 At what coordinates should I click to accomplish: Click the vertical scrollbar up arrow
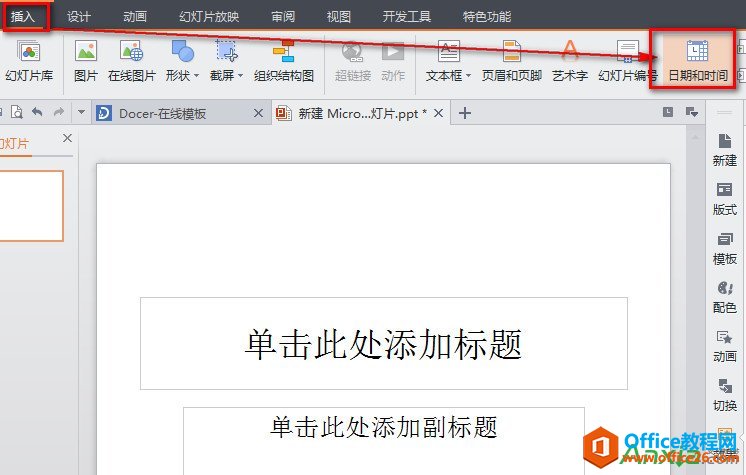coord(695,137)
